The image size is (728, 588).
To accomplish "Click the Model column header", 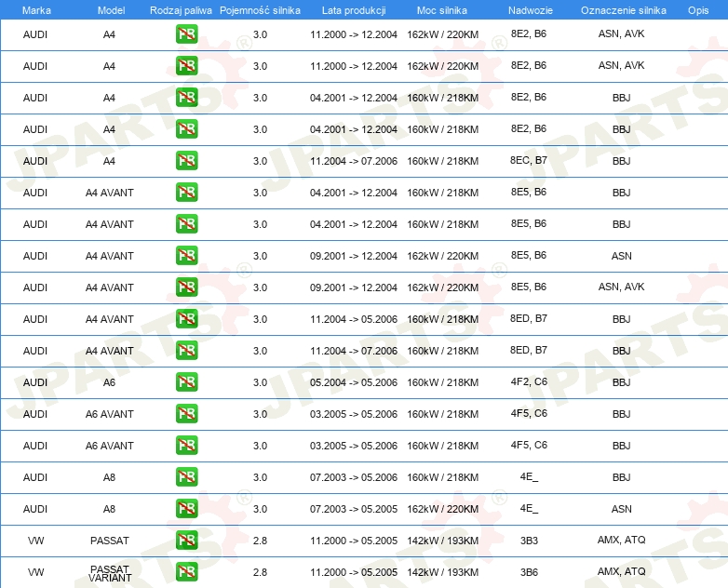I will [x=111, y=10].
